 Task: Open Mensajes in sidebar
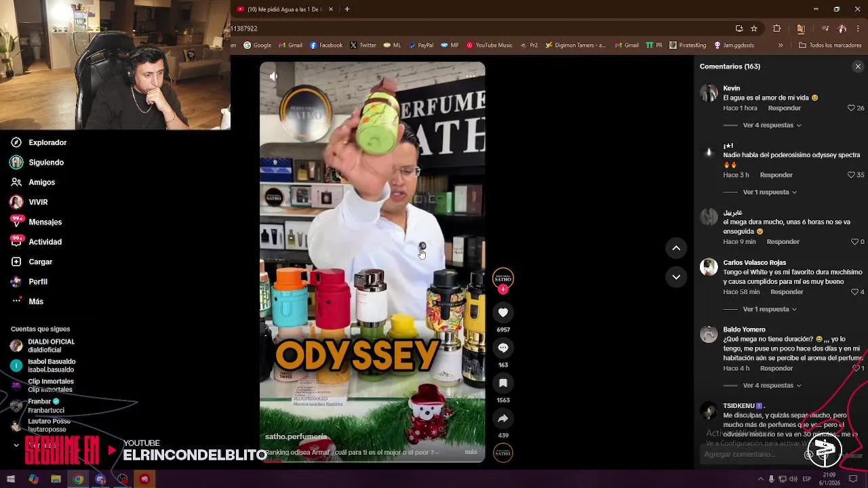(x=36, y=222)
